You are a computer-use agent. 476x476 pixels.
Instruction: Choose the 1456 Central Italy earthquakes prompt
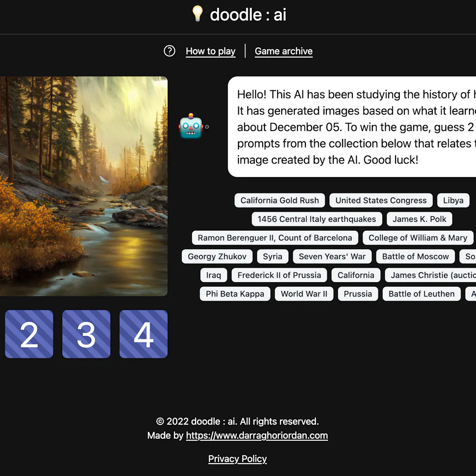coord(317,219)
